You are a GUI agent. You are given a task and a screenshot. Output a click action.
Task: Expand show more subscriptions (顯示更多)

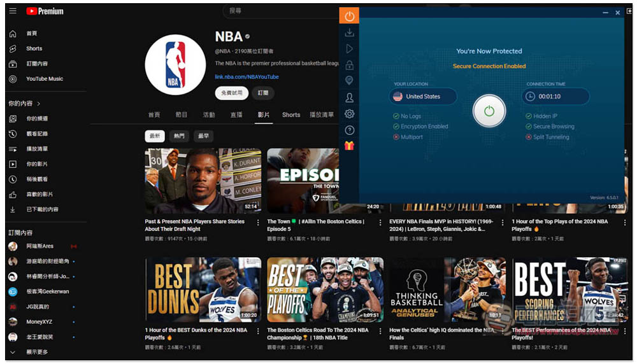[29, 352]
